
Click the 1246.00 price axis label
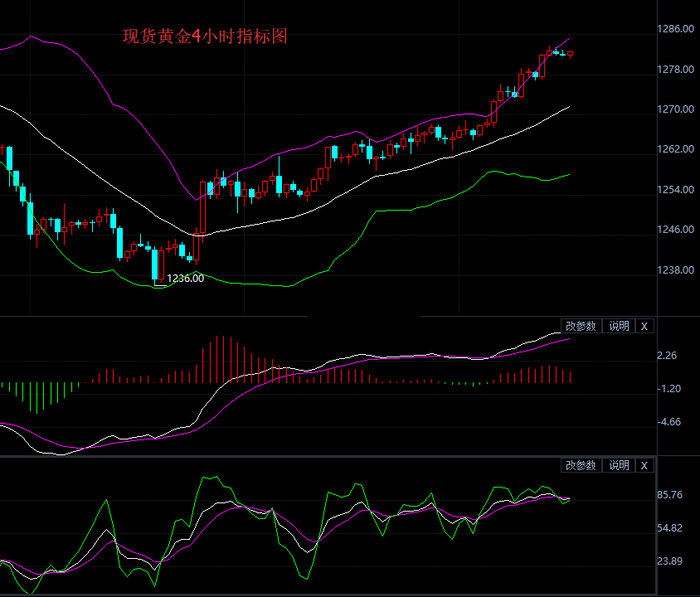pyautogui.click(x=676, y=230)
